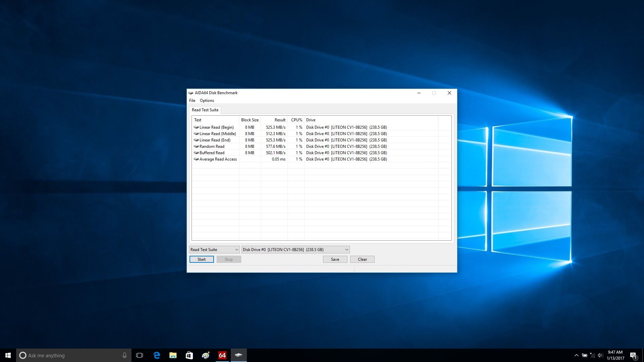Click the Average Read Access drive icon
Screen dimensions: 644x362
[x=196, y=159]
